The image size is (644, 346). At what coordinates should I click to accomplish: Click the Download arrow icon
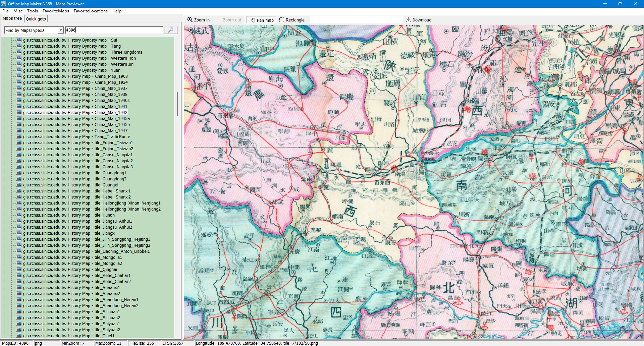point(408,20)
